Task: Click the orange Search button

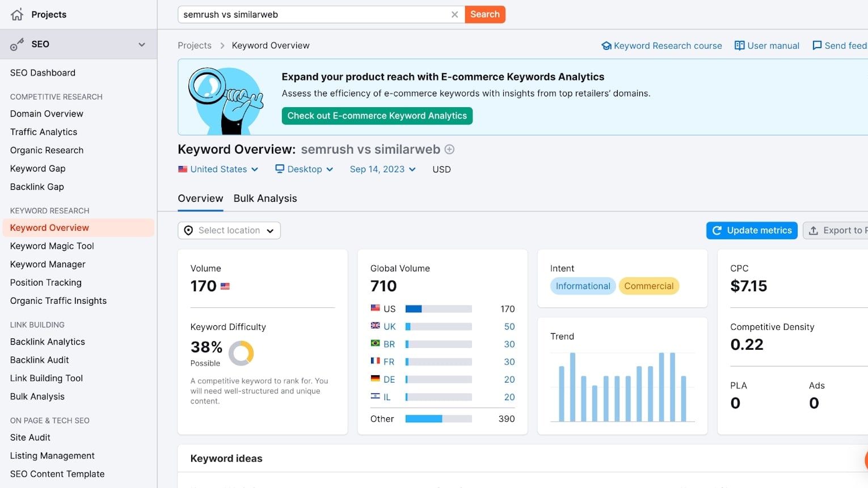Action: (485, 15)
